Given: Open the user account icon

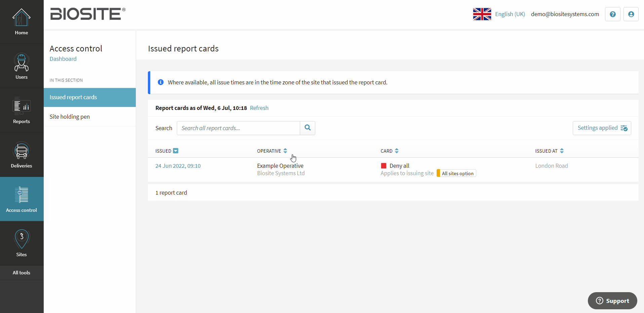Looking at the screenshot, I should click(631, 14).
